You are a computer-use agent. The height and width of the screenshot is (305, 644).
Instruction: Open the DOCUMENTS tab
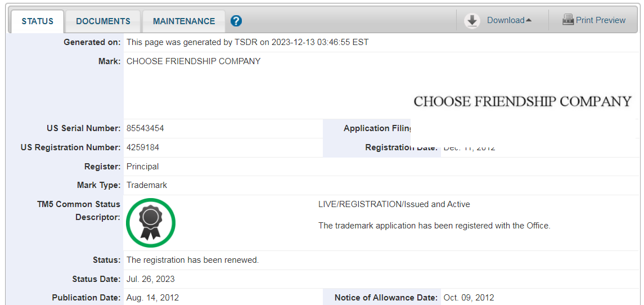(103, 21)
